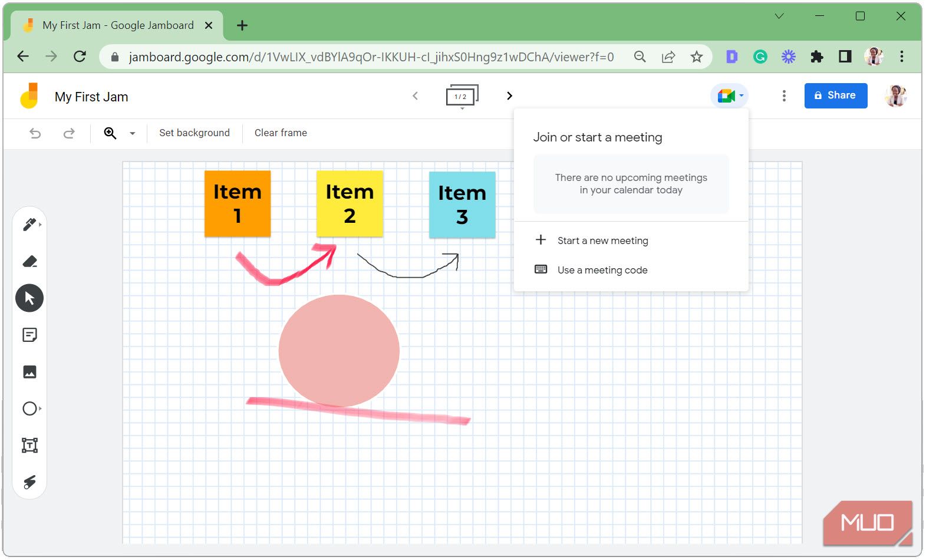Choose the Circle shape tool
Viewport: 926px width, 560px height.
coord(29,409)
